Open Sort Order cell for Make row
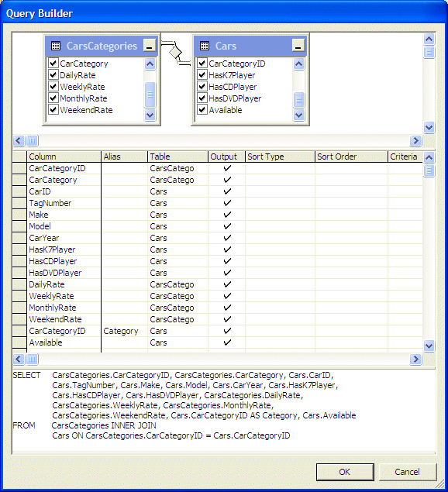This screenshot has height=492, width=448. pyautogui.click(x=351, y=215)
